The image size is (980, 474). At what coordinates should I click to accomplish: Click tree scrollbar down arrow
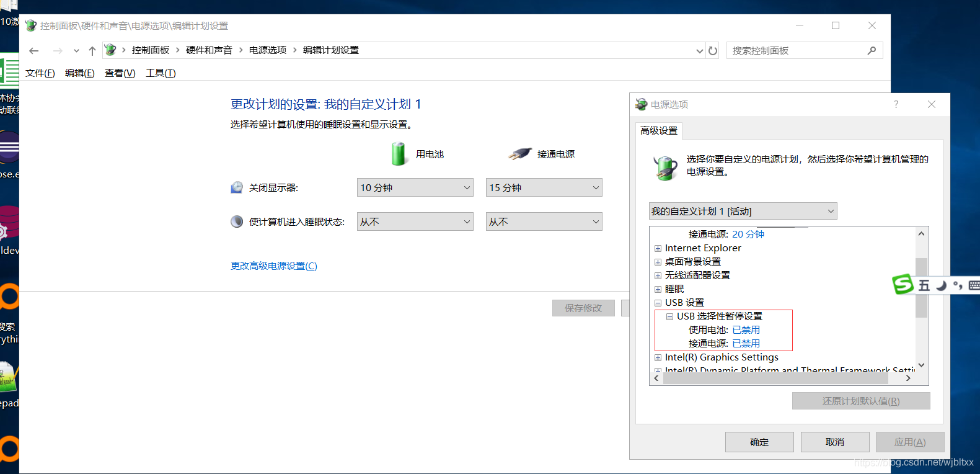click(x=921, y=365)
